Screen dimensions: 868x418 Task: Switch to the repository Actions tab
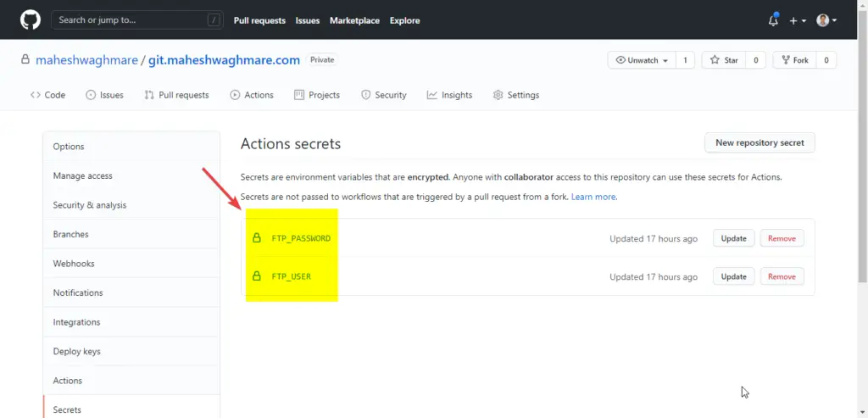[252, 95]
